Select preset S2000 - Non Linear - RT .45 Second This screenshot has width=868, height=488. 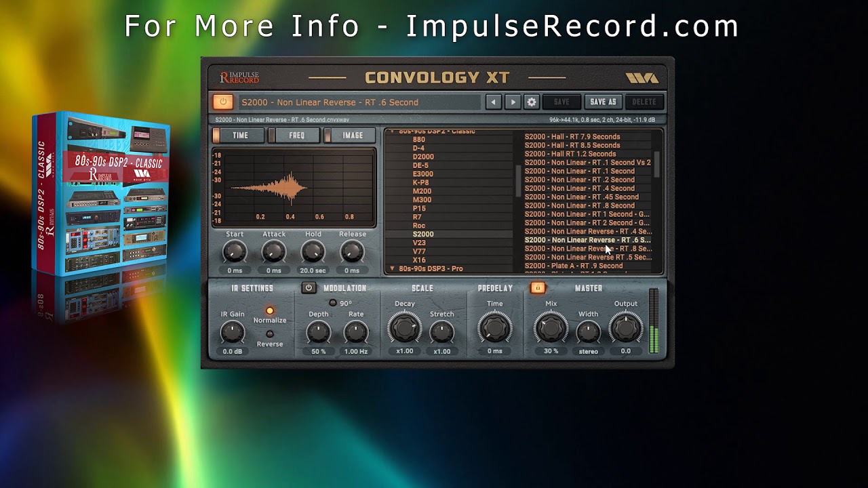coord(581,197)
